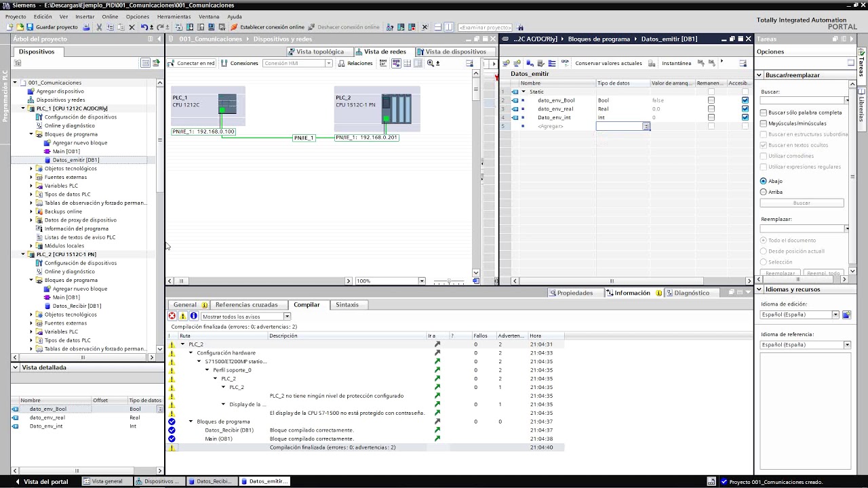Click Agregar nuevo bloque under PLC_1
868x488 pixels.
click(79, 143)
